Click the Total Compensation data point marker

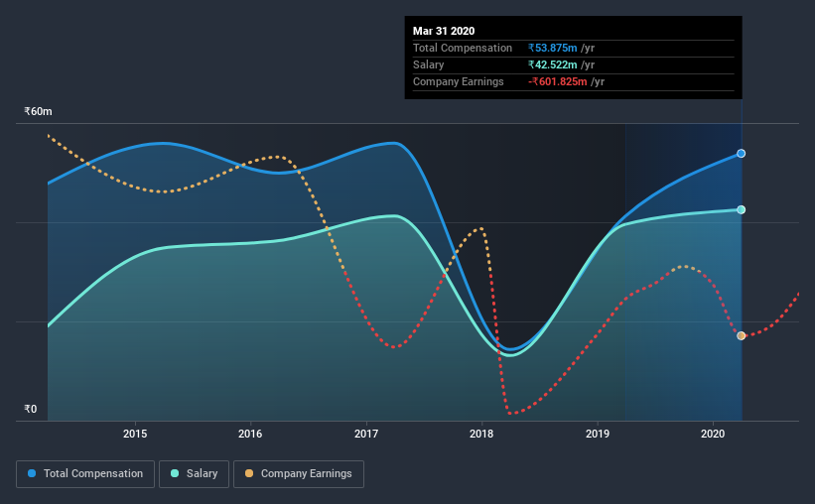pyautogui.click(x=742, y=153)
